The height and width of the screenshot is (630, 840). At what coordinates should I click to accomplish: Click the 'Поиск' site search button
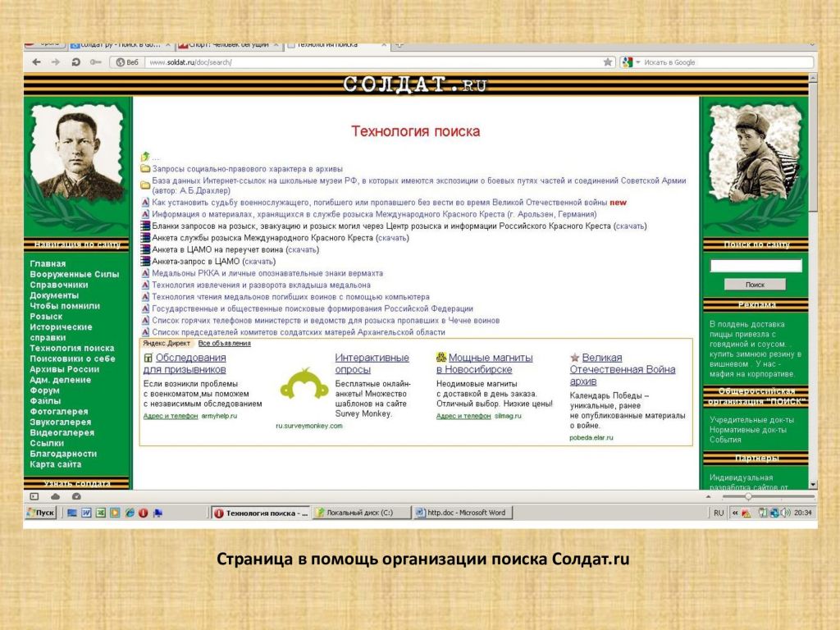(x=755, y=285)
